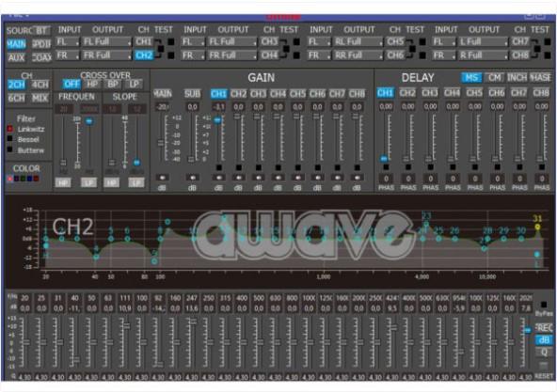Open the RL Full output dropdown
Viewport: 557px width, 392px height.
click(358, 42)
